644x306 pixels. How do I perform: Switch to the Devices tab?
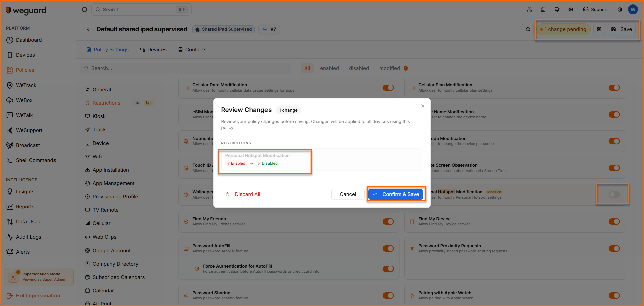[153, 50]
